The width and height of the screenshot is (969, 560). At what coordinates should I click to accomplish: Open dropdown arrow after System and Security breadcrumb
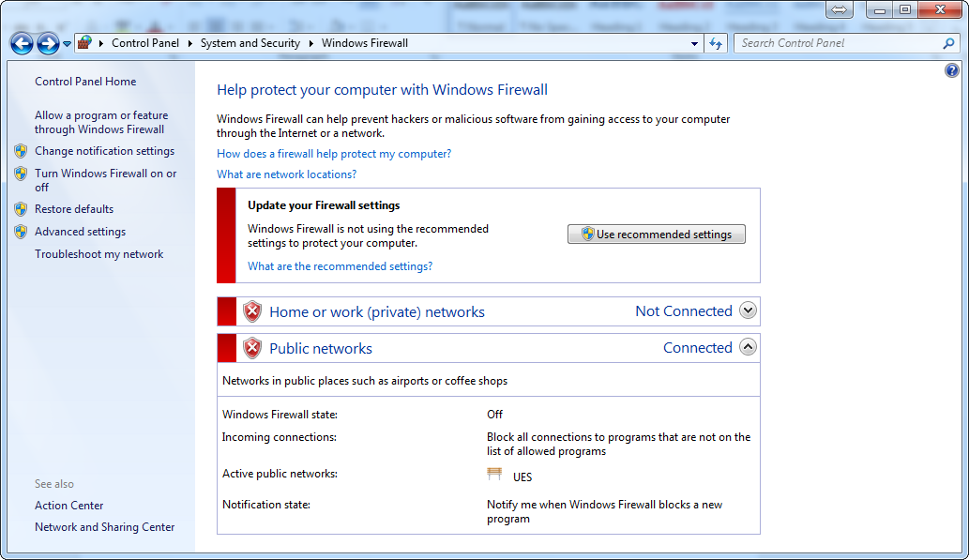[x=310, y=43]
